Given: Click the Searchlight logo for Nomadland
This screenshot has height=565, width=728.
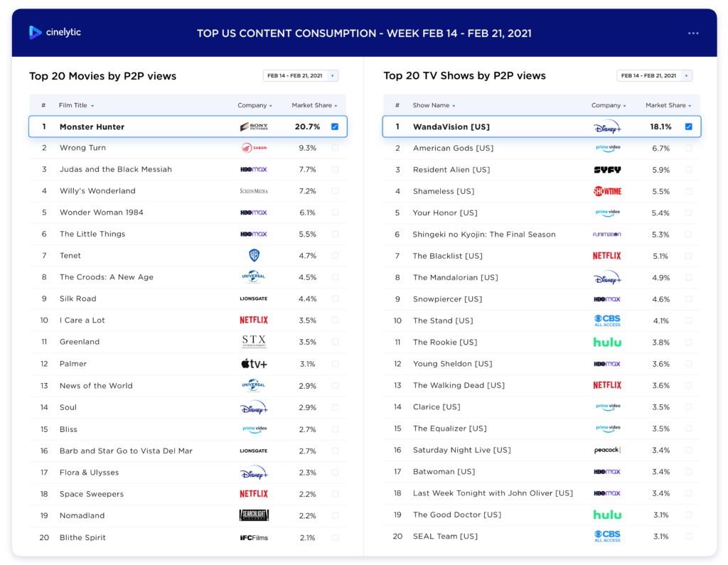Looking at the screenshot, I should click(x=254, y=515).
